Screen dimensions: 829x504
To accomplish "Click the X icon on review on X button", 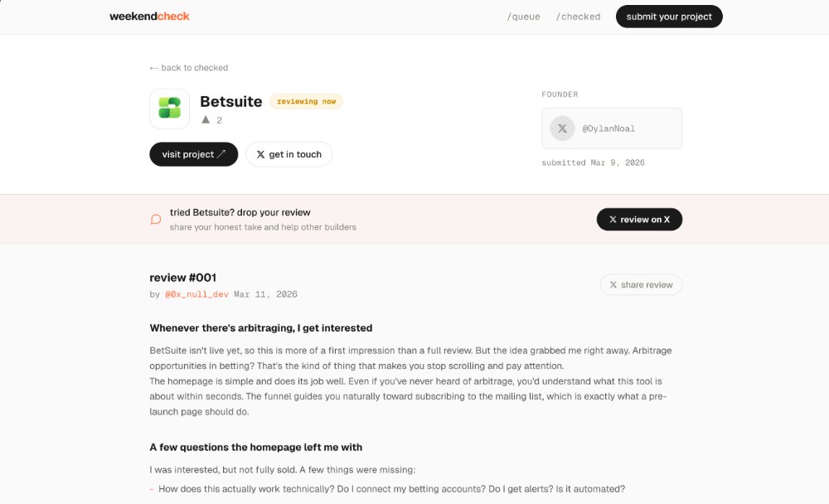I will tap(613, 219).
